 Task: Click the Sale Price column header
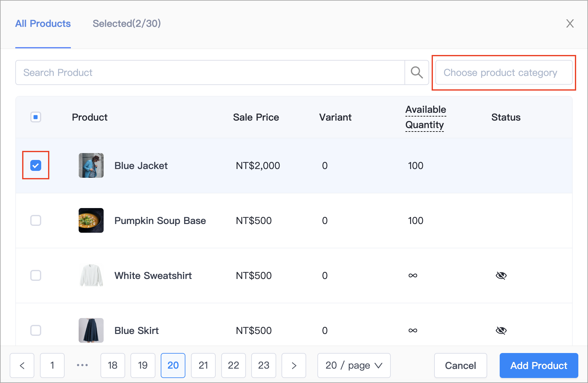(x=256, y=117)
